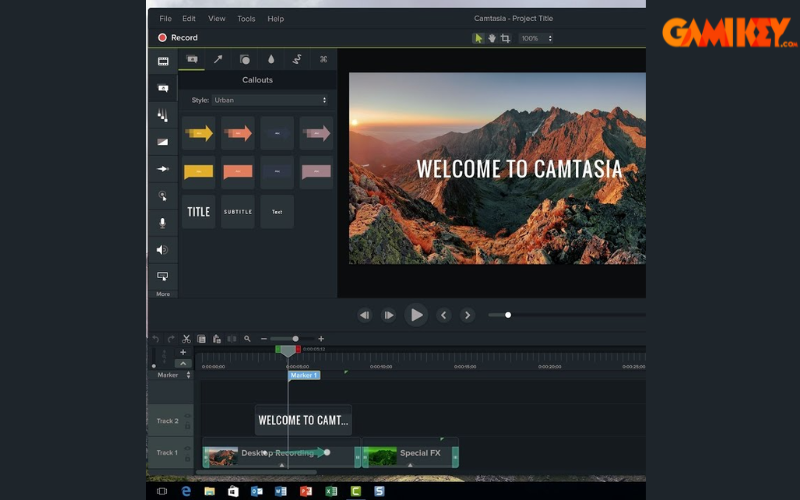The image size is (800, 500).
Task: Open the File menu
Action: pyautogui.click(x=165, y=18)
